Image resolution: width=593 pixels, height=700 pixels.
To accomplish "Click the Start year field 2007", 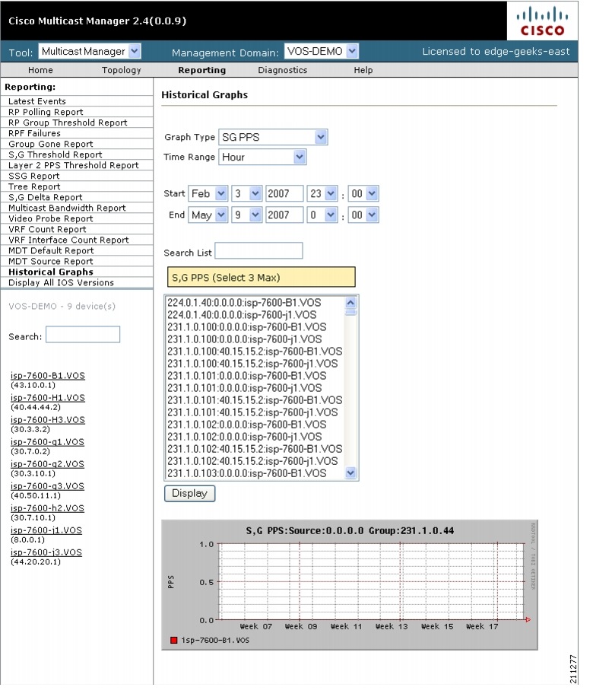I will (x=284, y=194).
